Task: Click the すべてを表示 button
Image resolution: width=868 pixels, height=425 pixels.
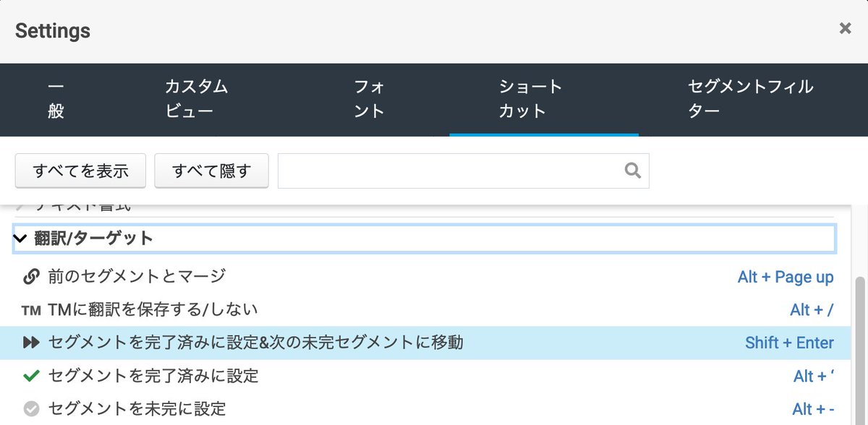Action: [x=80, y=170]
